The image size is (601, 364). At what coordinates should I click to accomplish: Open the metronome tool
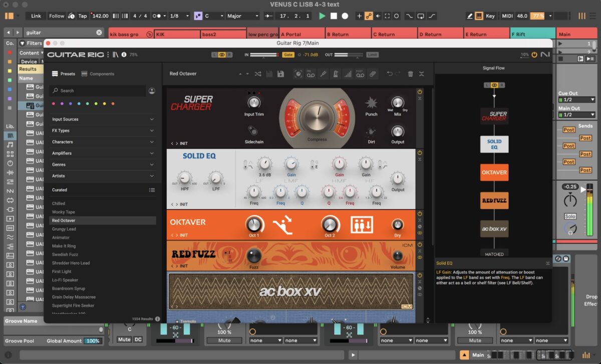(x=335, y=74)
